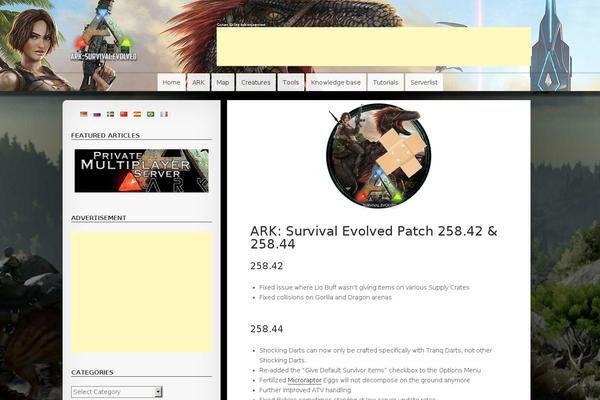600x400 pixels.
Task: Switch language via the Russian flag
Action: pyautogui.click(x=97, y=114)
